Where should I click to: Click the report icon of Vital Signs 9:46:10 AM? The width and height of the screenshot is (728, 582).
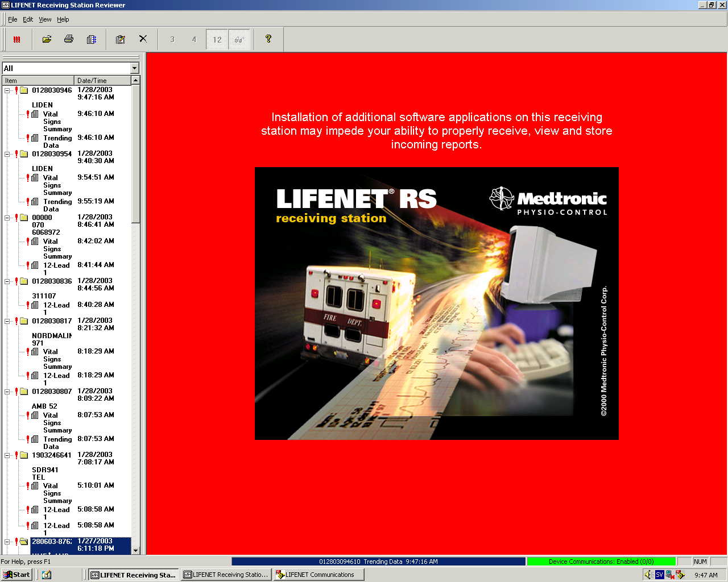coord(35,114)
